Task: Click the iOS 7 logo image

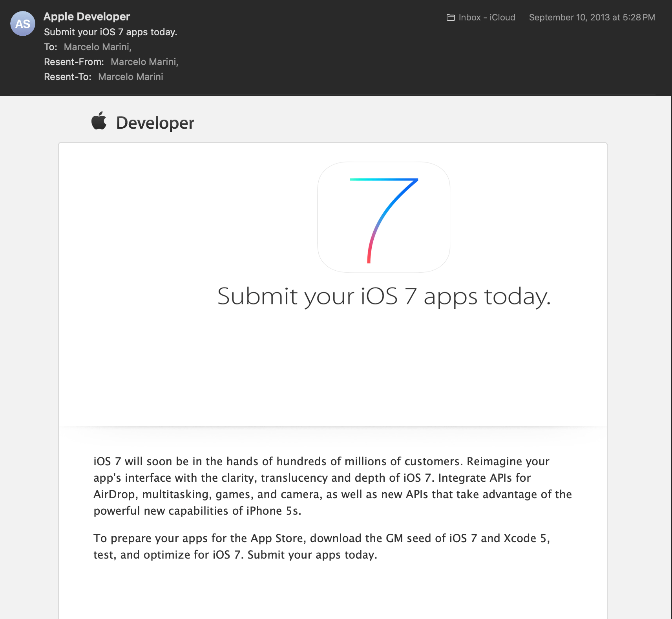Action: (x=383, y=217)
